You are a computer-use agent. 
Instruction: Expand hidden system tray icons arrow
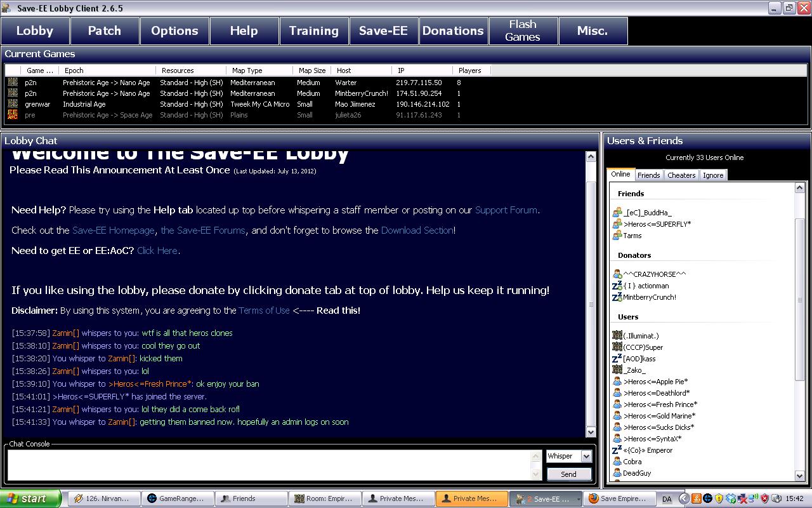tap(684, 498)
